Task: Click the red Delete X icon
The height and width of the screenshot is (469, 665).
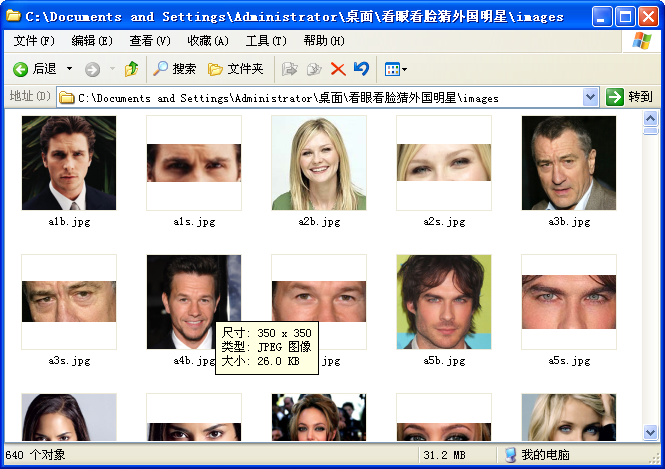Action: (x=338, y=69)
